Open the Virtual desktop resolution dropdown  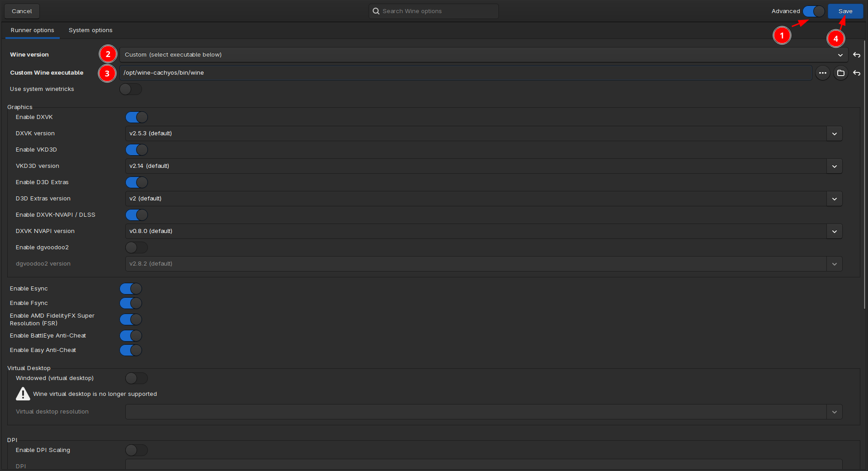[x=835, y=412]
